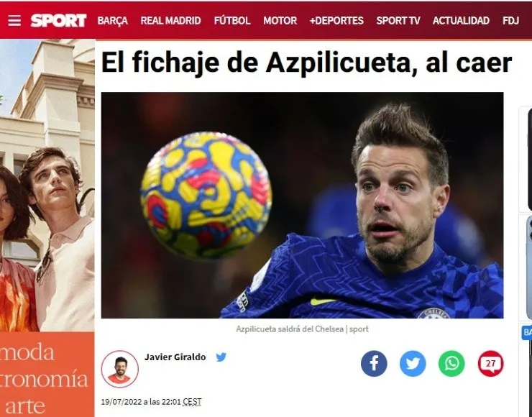
Task: Share article via Twitter round button
Action: point(413,364)
